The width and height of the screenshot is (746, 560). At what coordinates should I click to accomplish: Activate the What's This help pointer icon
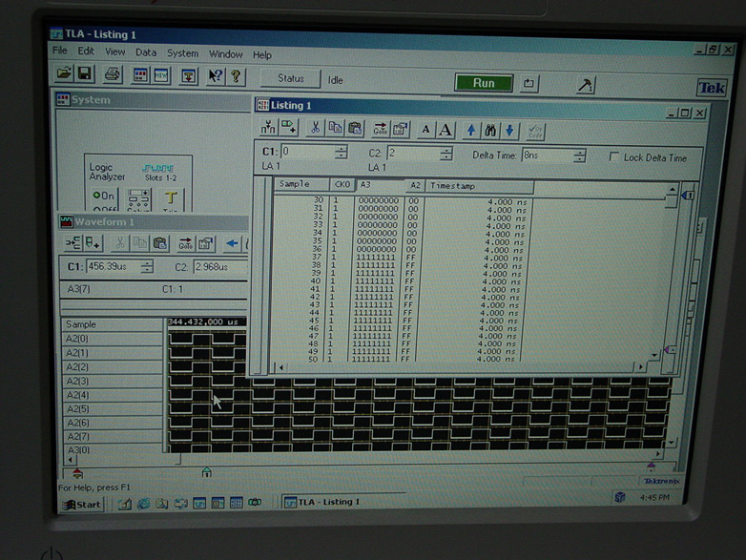216,76
